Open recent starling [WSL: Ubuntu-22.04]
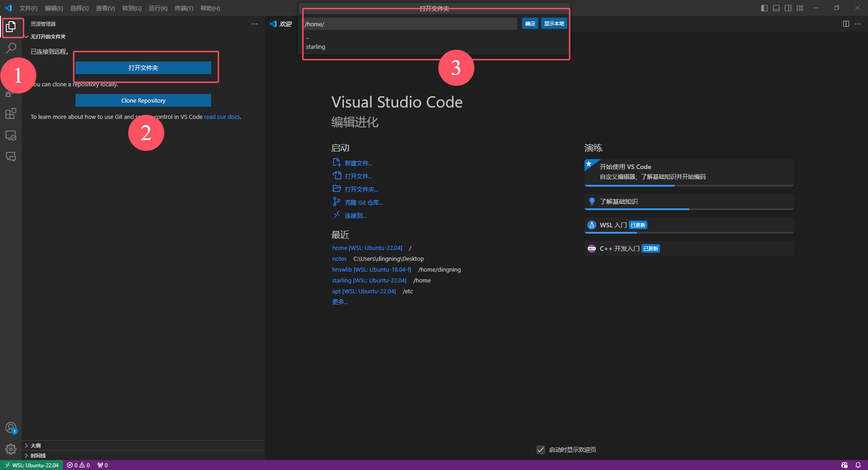868x470 pixels. [369, 280]
